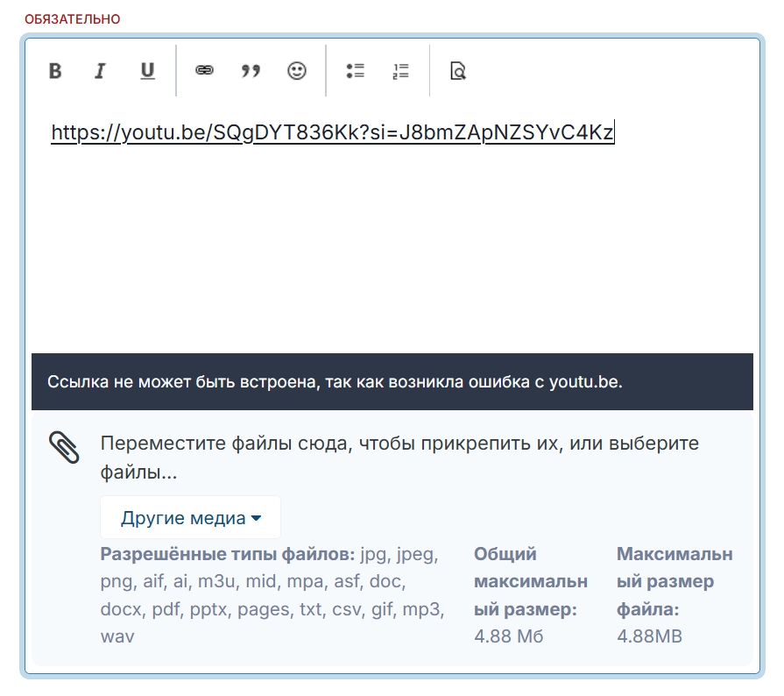This screenshot has height=696, width=784.
Task: Insert a numbered list
Action: pyautogui.click(x=401, y=70)
